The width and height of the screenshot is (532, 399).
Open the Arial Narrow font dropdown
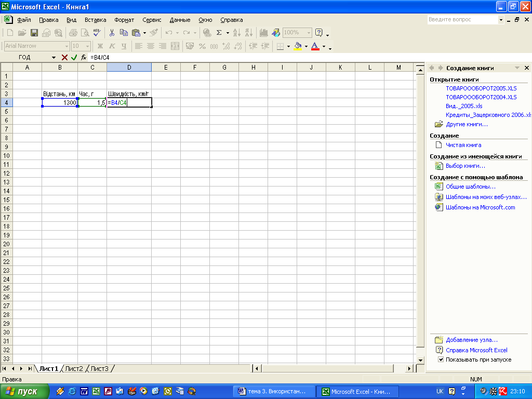(x=66, y=46)
